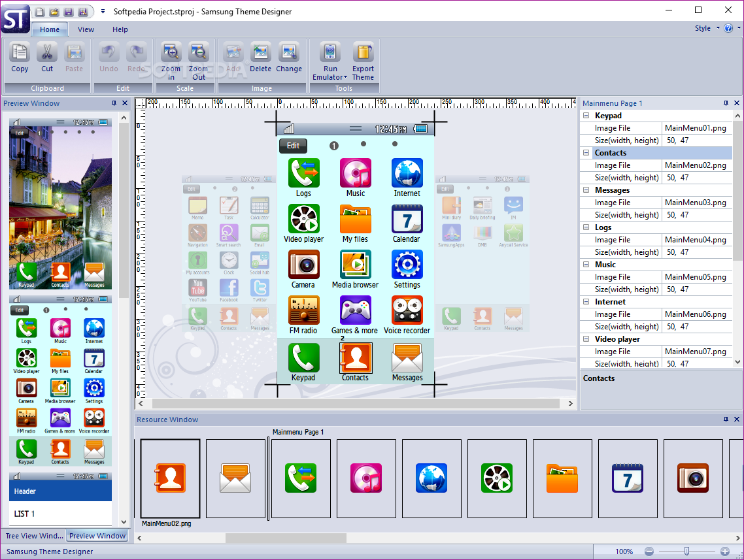
Task: Open the View ribbon tab
Action: click(86, 29)
